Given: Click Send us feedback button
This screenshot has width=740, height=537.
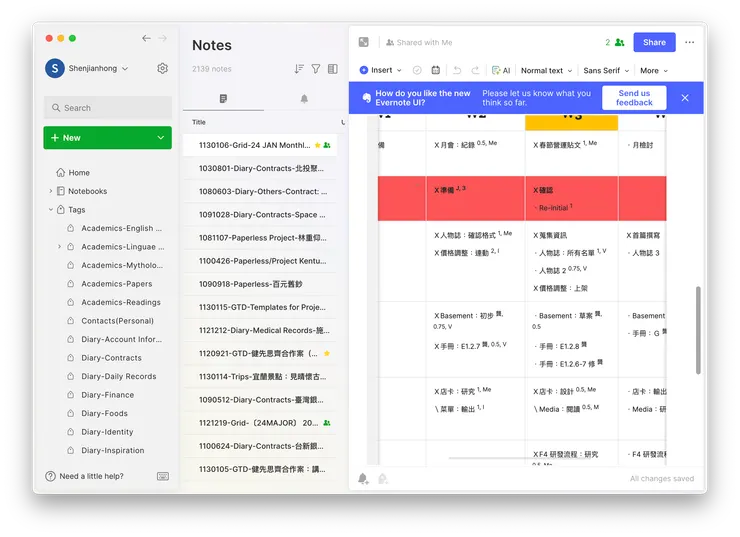Looking at the screenshot, I should [x=634, y=98].
